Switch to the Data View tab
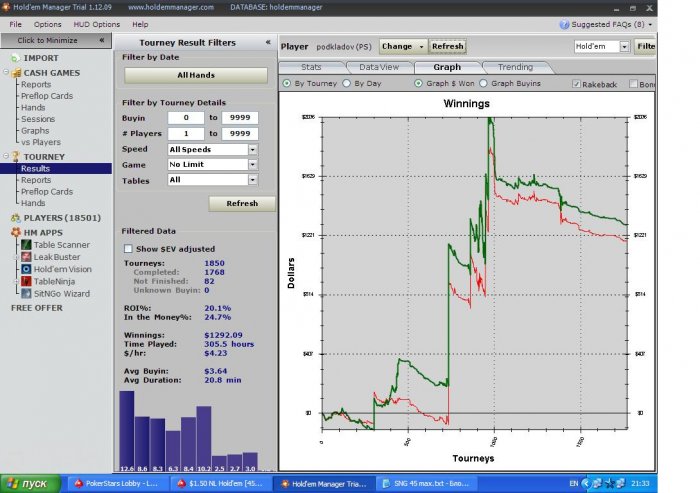 379,67
